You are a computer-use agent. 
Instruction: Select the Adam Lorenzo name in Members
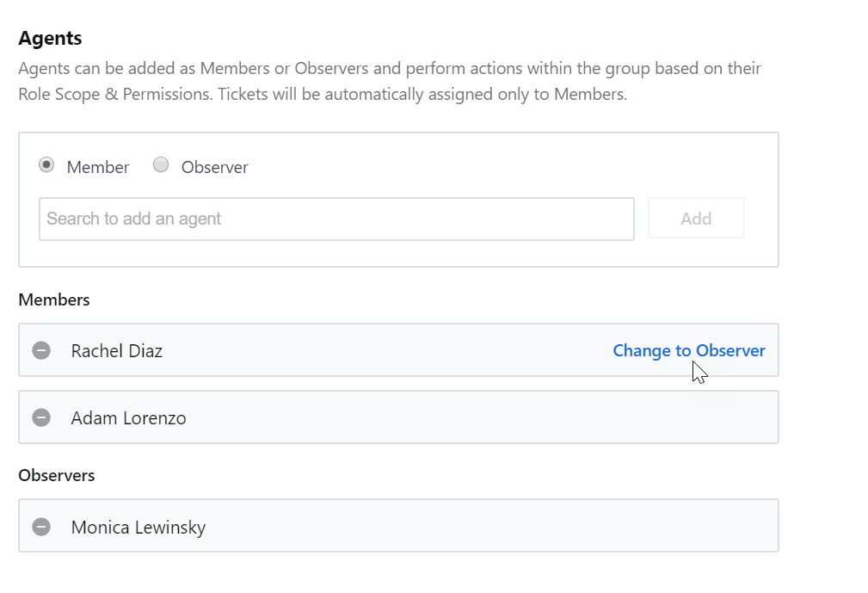128,418
